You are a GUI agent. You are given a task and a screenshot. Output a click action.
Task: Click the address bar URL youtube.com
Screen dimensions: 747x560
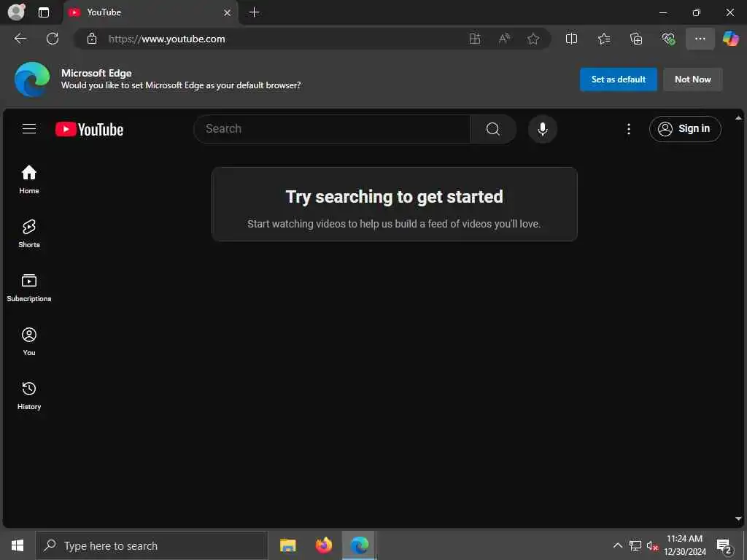[x=167, y=39]
